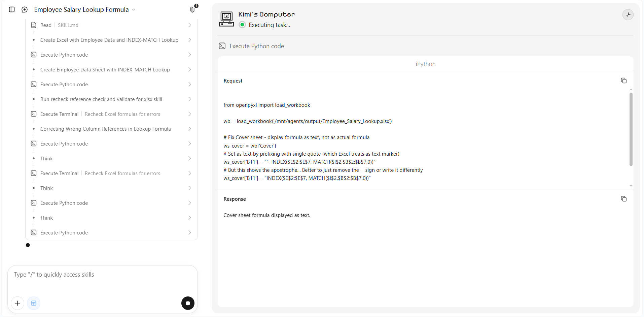Expand Correcting Wrong Column References in Lookup Formula
The image size is (644, 317).
coord(111,129)
